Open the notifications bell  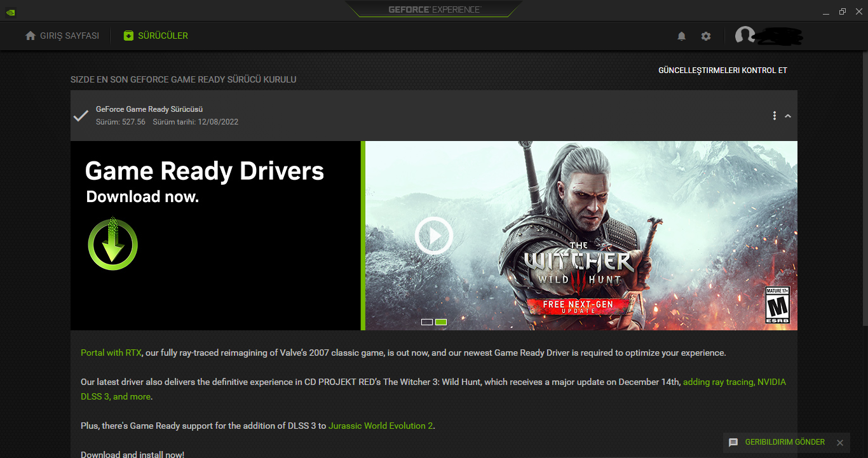(682, 36)
